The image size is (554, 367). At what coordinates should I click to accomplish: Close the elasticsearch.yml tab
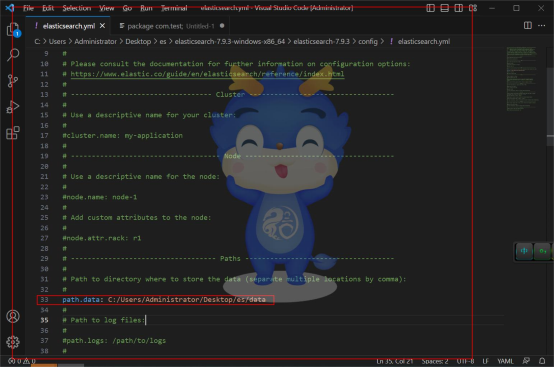tap(102, 26)
